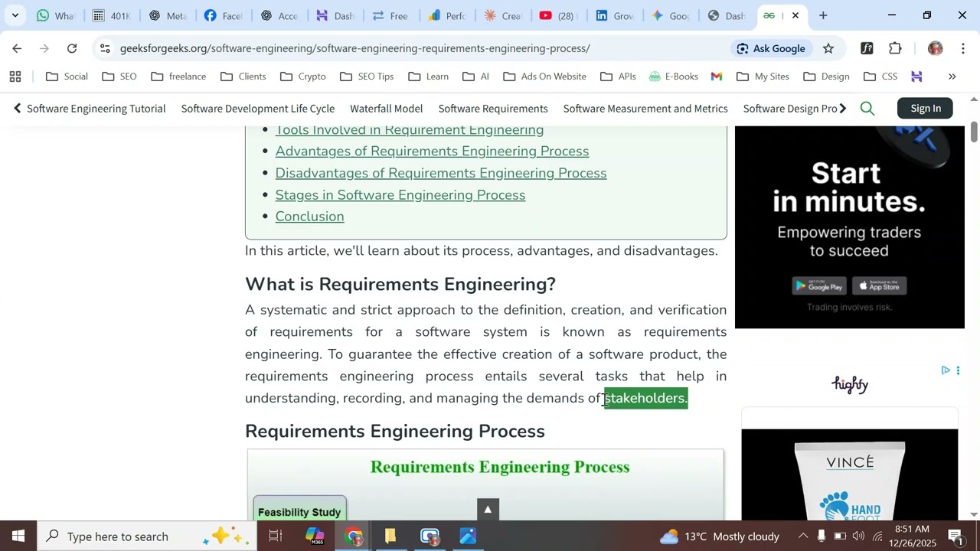Open Software Development Life Cycle menu item
Image resolution: width=980 pixels, height=551 pixels.
[x=258, y=109]
